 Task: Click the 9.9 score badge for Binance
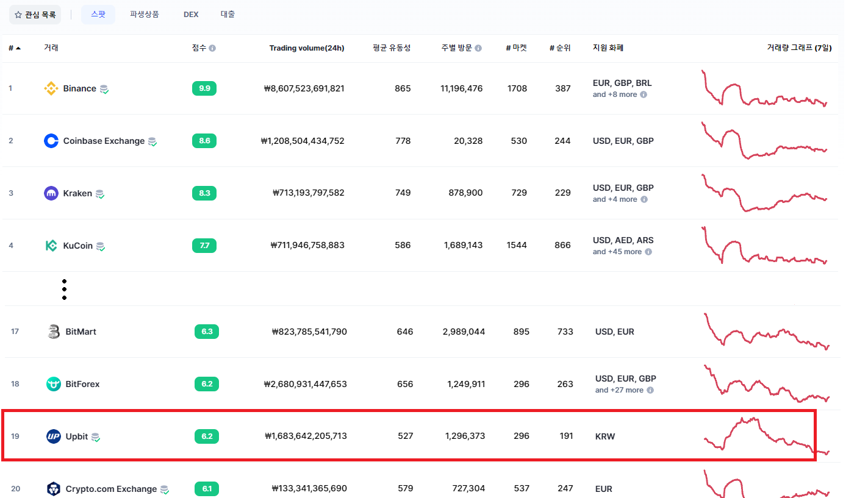pos(204,89)
